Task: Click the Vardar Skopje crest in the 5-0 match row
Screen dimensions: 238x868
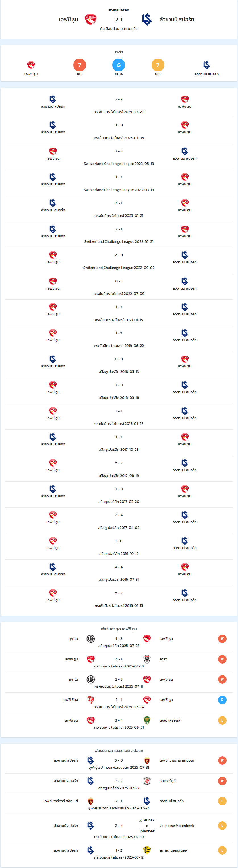Action: (x=147, y=760)
